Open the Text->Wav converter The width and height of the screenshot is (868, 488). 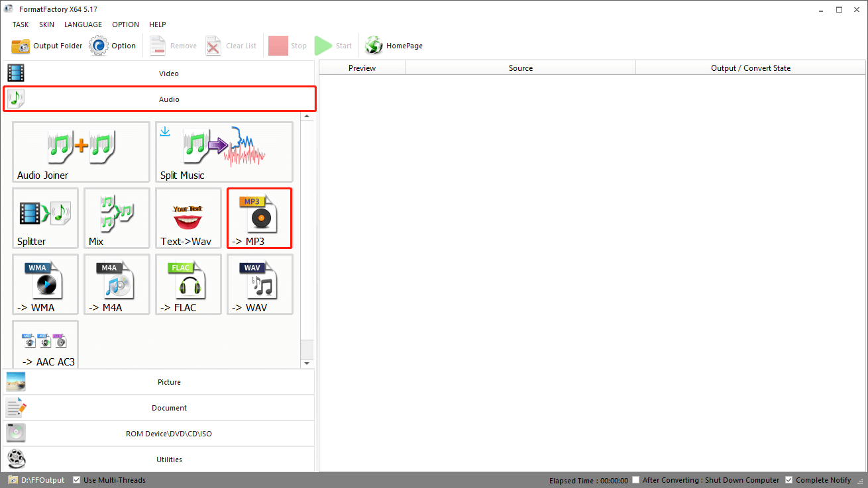(x=188, y=218)
